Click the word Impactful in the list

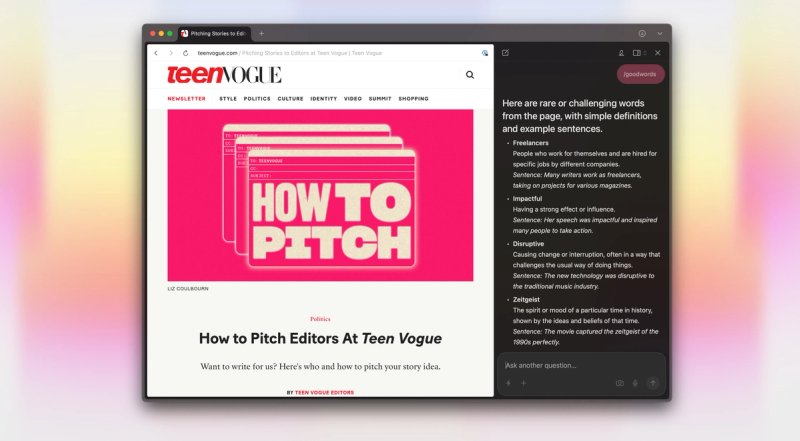tap(528, 199)
